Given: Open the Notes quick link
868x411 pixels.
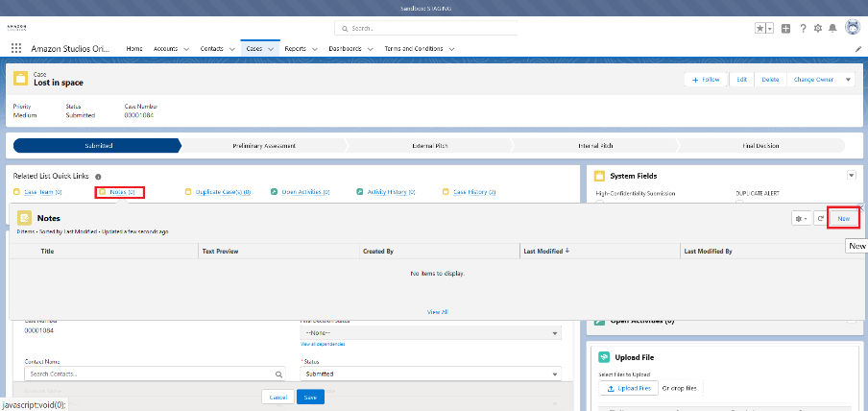Looking at the screenshot, I should pos(122,192).
